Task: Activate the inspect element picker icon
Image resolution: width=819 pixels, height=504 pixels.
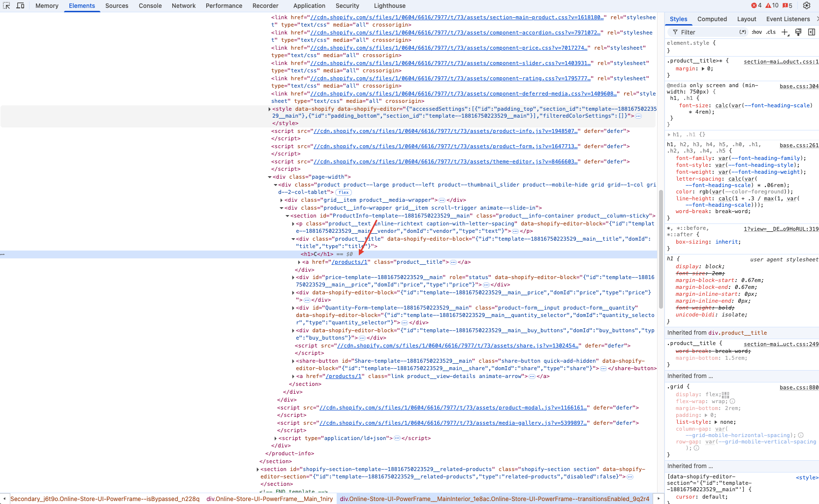Action: click(x=7, y=6)
